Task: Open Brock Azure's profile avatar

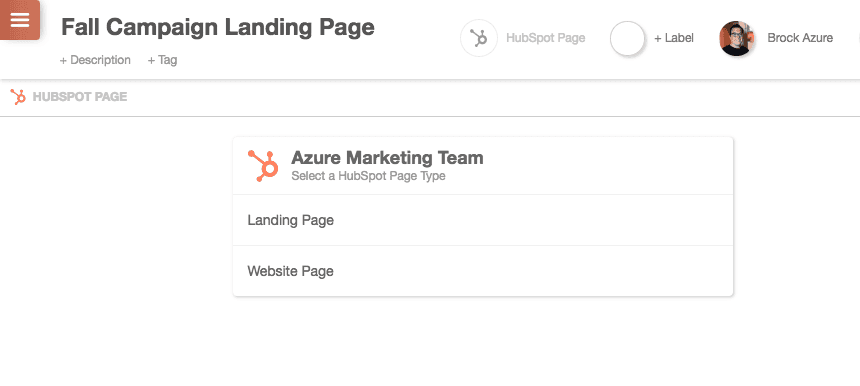Action: [x=737, y=38]
